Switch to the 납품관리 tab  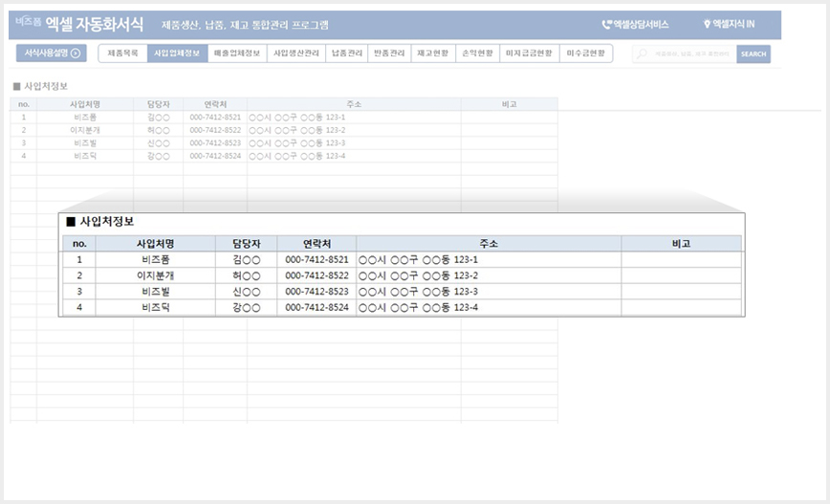[x=347, y=53]
